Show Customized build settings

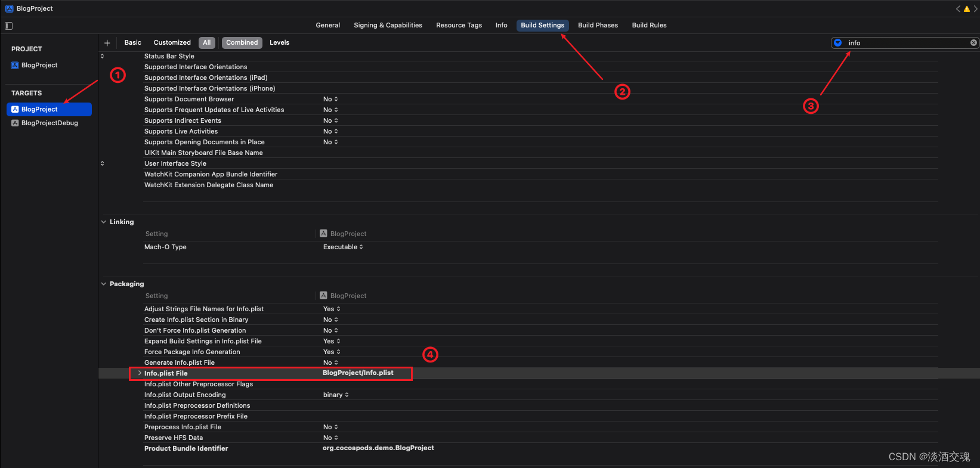click(172, 42)
